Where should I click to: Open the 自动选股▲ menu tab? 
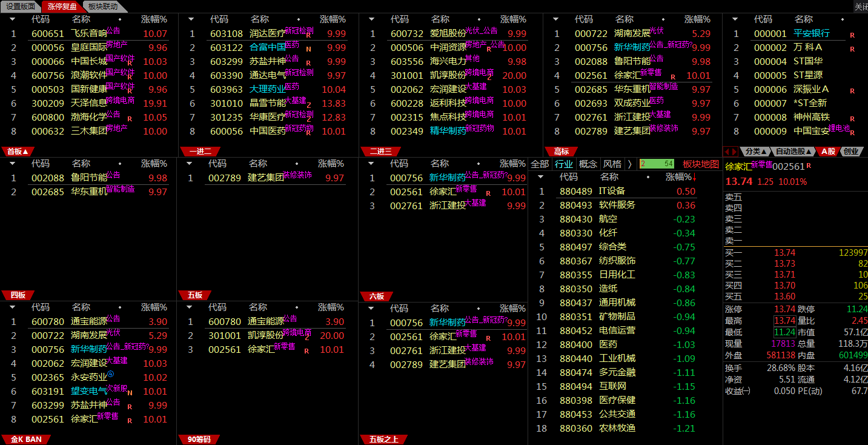(x=793, y=152)
